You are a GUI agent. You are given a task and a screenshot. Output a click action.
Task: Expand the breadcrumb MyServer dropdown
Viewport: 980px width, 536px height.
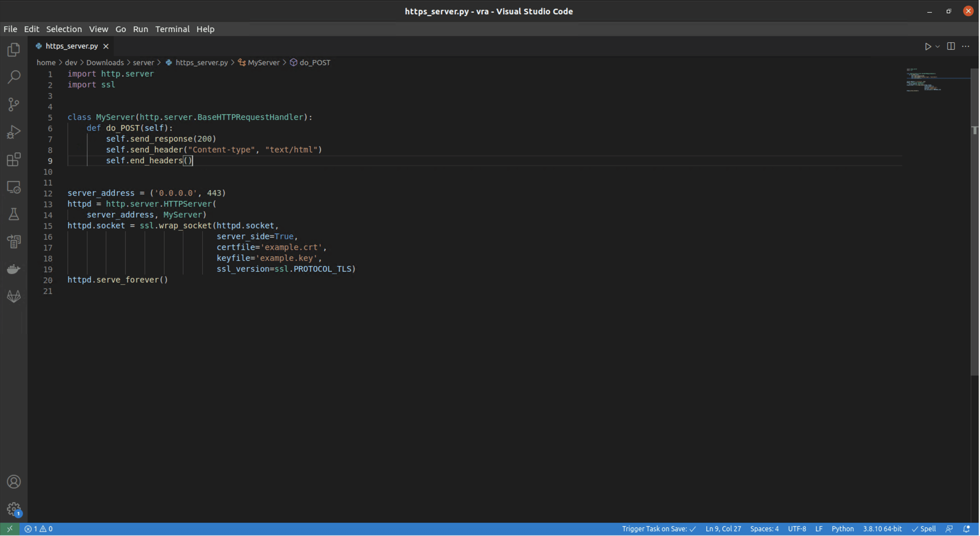(x=263, y=62)
